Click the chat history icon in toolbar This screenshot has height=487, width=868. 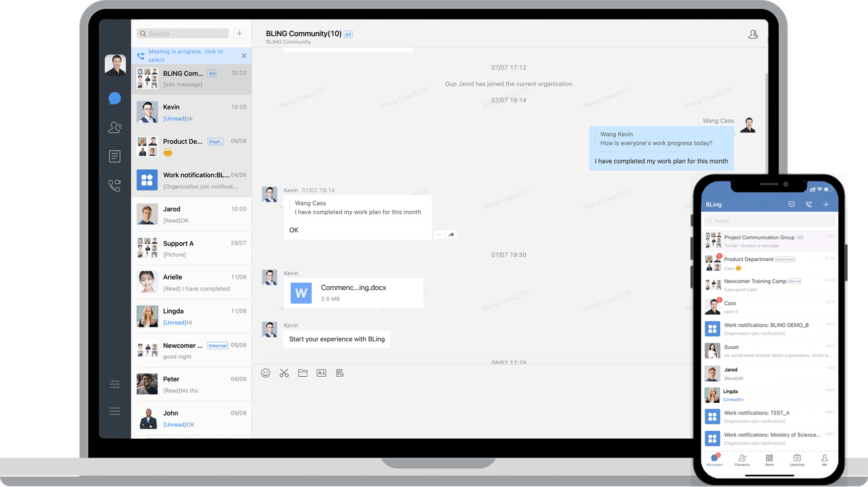tap(340, 373)
